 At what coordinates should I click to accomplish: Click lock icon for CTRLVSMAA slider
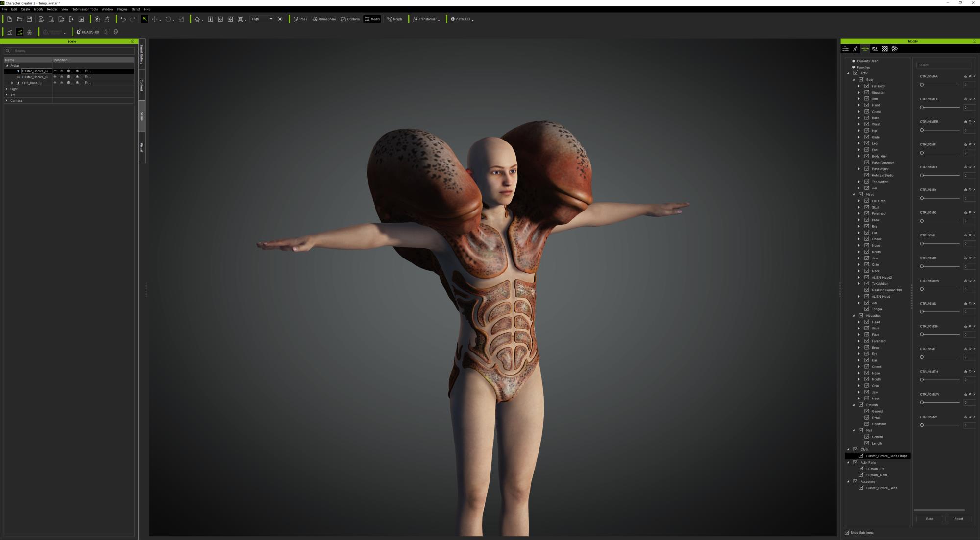click(x=966, y=76)
